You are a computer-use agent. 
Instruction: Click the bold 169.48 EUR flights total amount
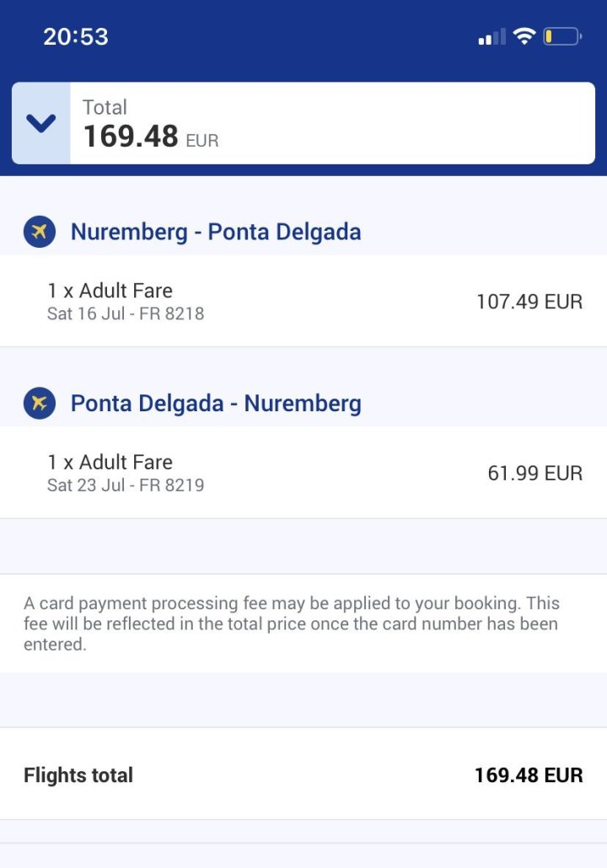coord(529,775)
